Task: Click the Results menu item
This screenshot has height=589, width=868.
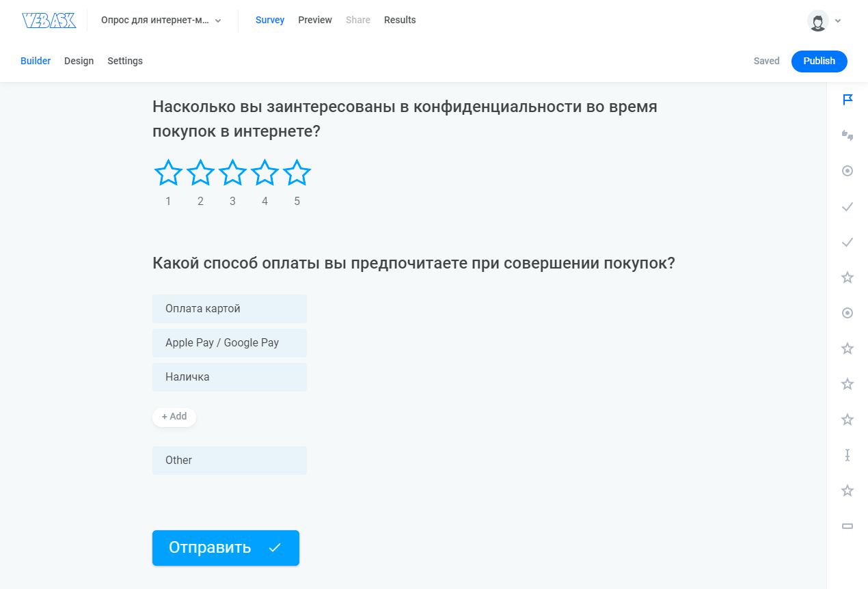Action: [400, 20]
